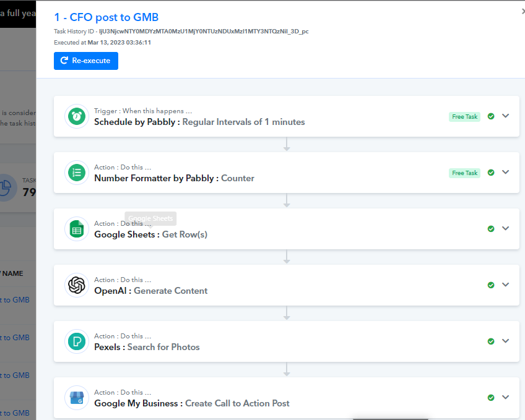Expand the Schedule by Pabbly trigger step

[506, 116]
